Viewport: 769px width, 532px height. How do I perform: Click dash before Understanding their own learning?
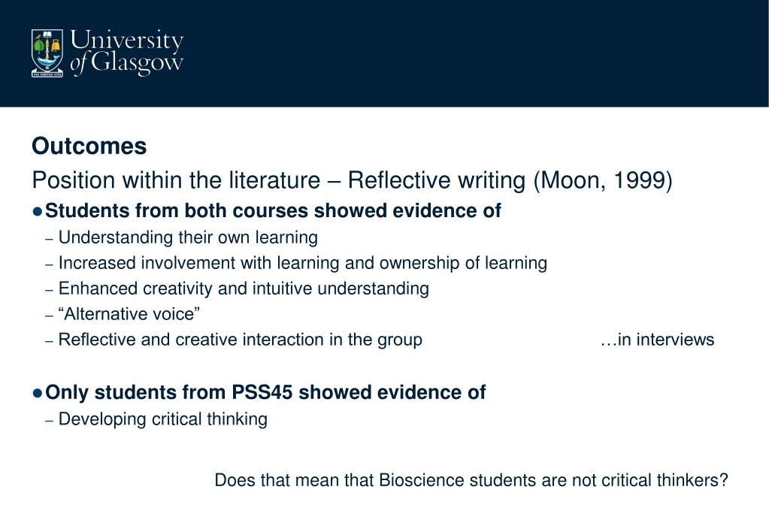point(49,239)
